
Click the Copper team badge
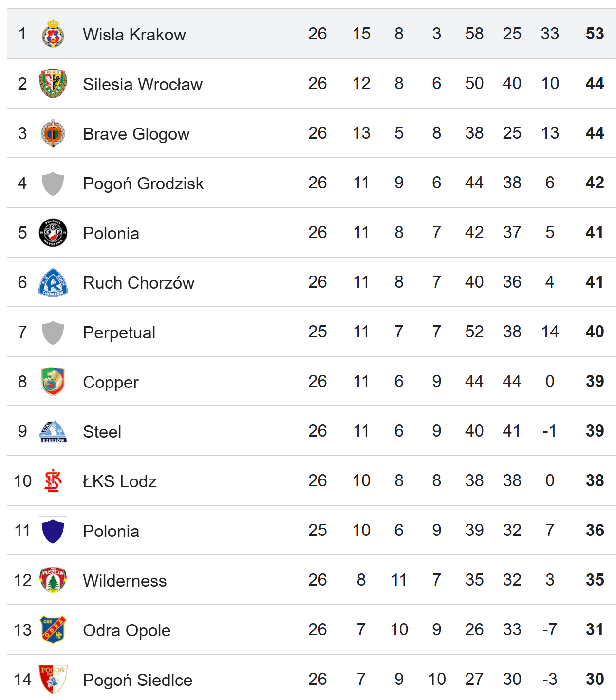click(53, 381)
